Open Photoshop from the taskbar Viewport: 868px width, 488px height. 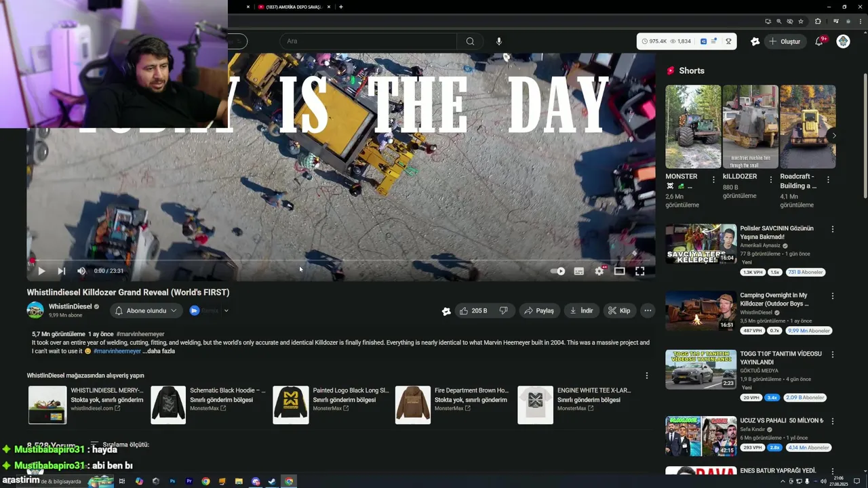point(172,481)
